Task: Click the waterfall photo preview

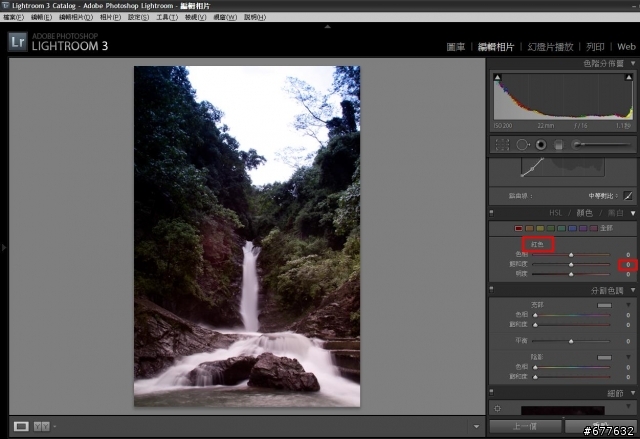Action: coord(247,236)
